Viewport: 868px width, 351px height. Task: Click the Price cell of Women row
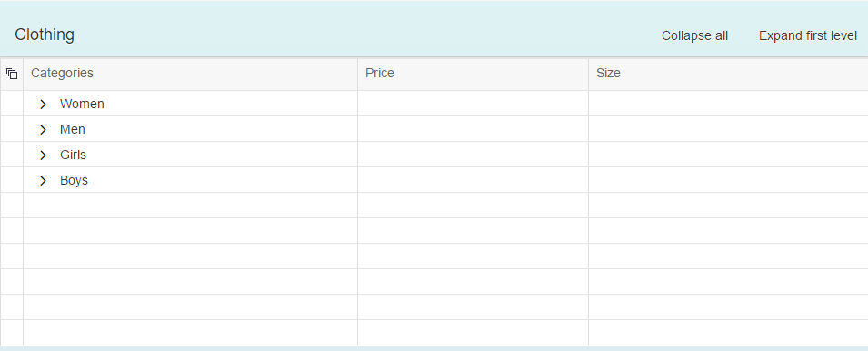(x=473, y=104)
